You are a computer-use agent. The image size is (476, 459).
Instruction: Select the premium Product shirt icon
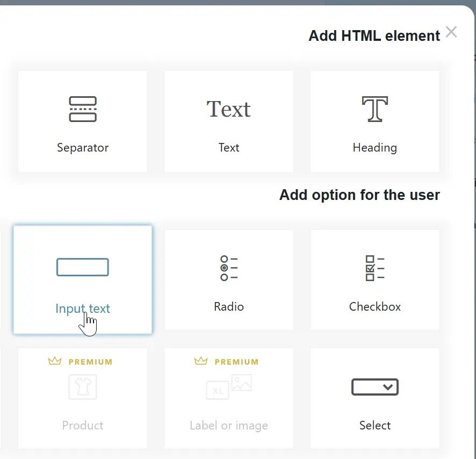83,386
